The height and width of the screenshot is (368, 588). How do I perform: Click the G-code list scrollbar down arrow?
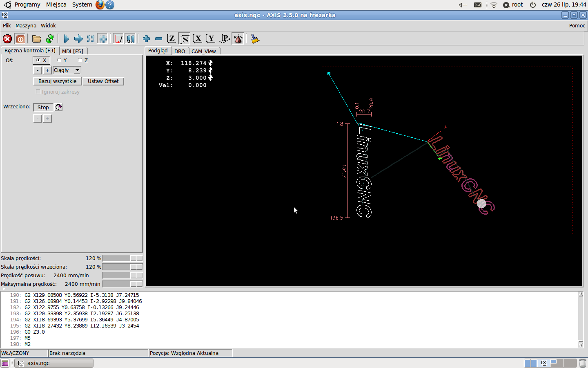coord(581,345)
